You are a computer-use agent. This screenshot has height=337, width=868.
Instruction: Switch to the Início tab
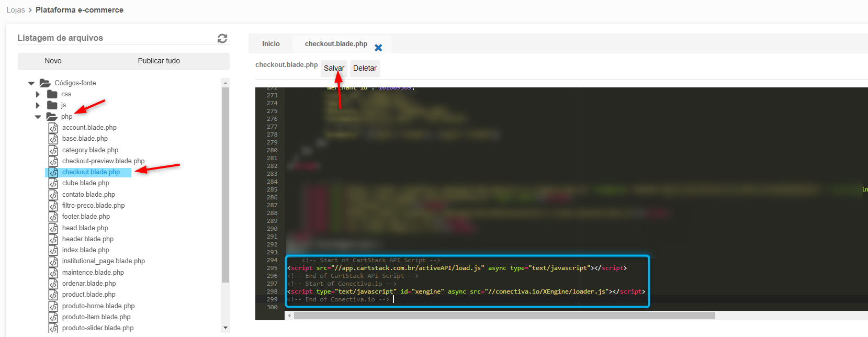tap(271, 44)
